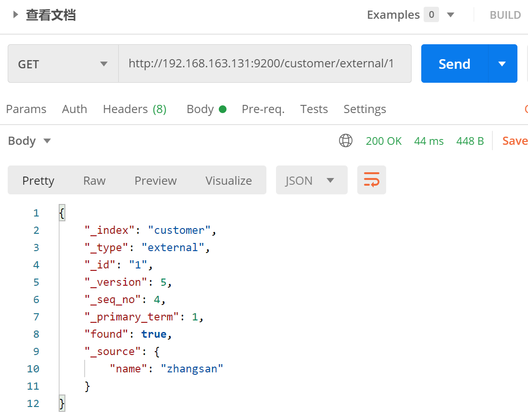This screenshot has height=420, width=528.
Task: Click the "zhangsan" value
Action: click(192, 369)
